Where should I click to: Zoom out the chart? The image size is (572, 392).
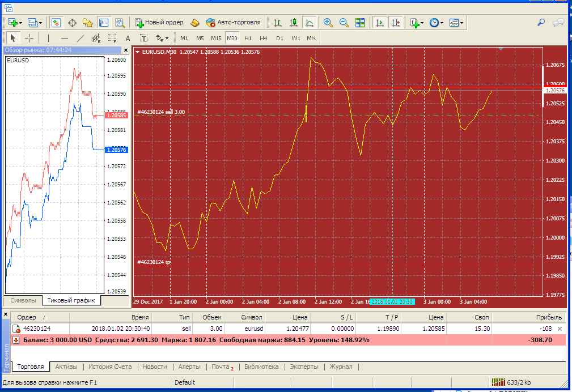[344, 23]
